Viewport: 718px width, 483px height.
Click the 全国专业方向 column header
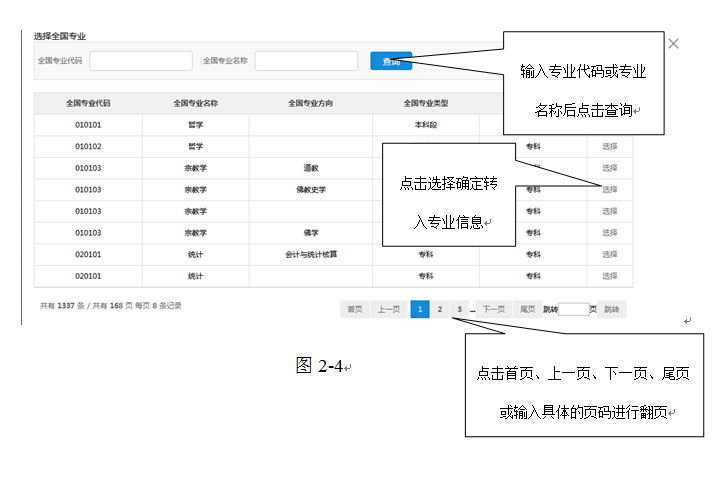[310, 103]
